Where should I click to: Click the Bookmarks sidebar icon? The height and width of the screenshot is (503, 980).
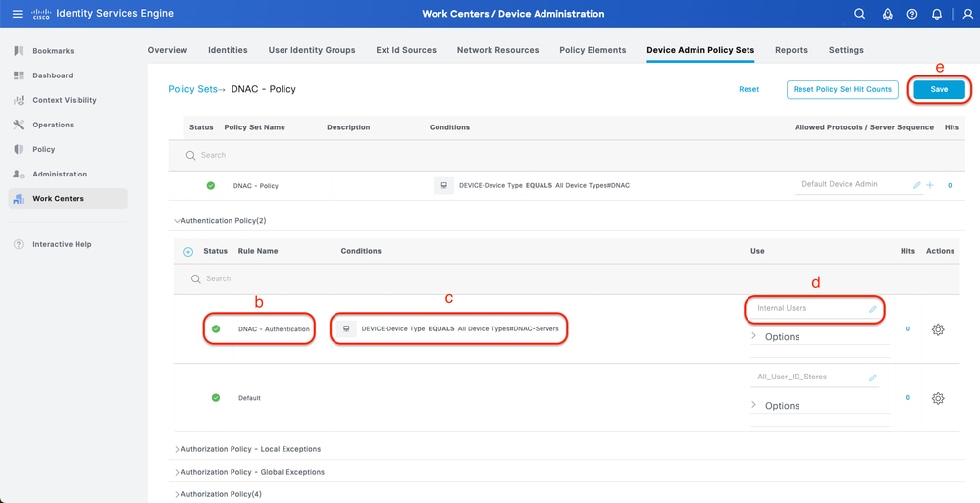(x=18, y=51)
